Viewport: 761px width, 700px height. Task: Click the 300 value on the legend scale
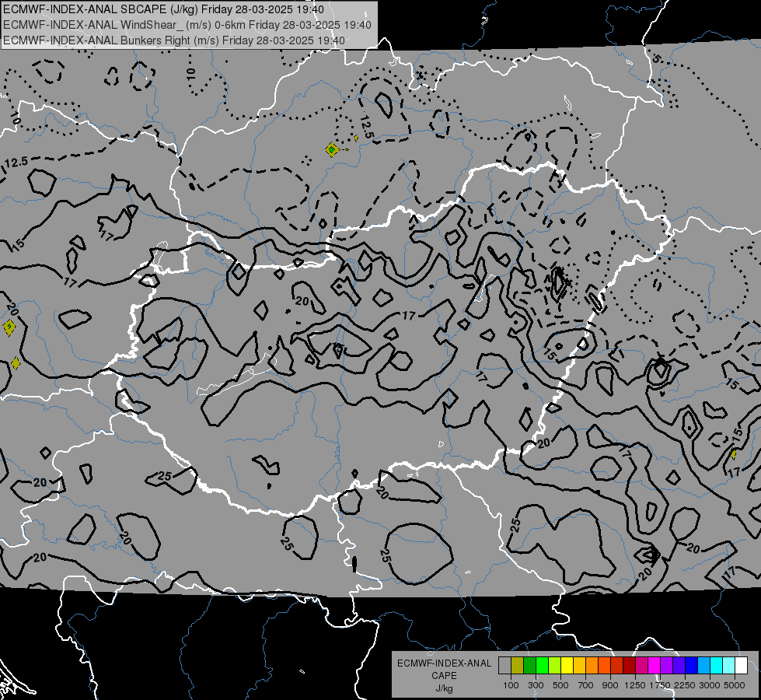pyautogui.click(x=536, y=685)
